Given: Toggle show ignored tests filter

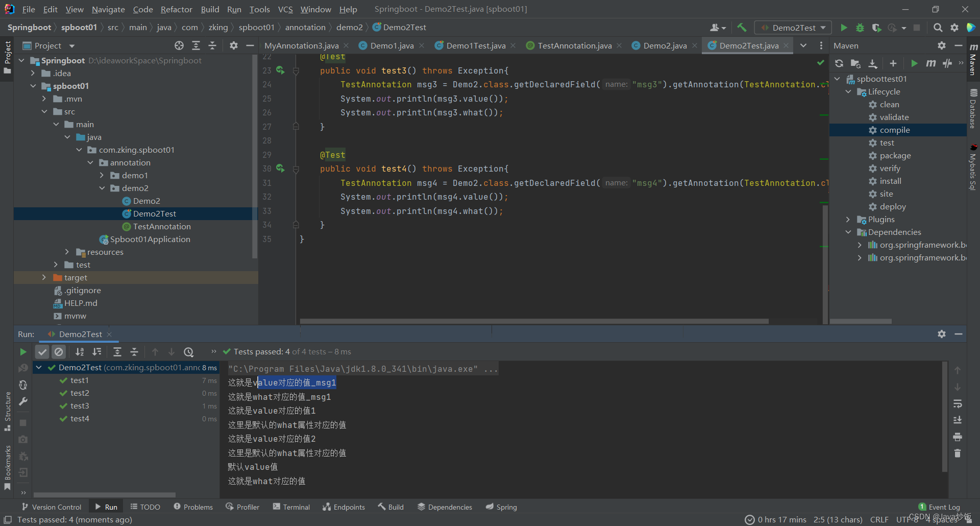Looking at the screenshot, I should [59, 352].
